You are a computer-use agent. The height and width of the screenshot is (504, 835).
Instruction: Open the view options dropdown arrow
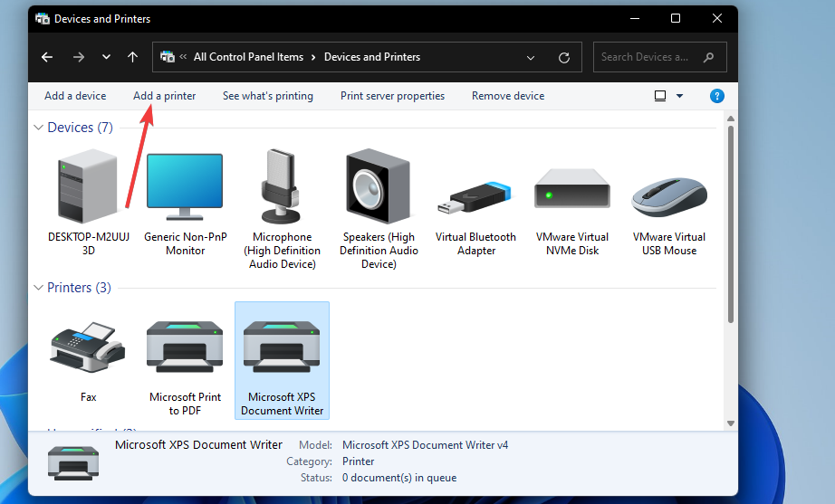coord(680,96)
